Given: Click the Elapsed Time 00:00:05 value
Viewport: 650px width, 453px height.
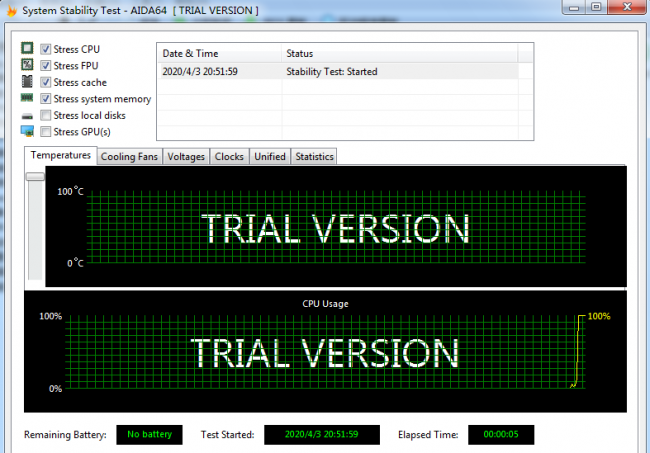Looking at the screenshot, I should [501, 434].
